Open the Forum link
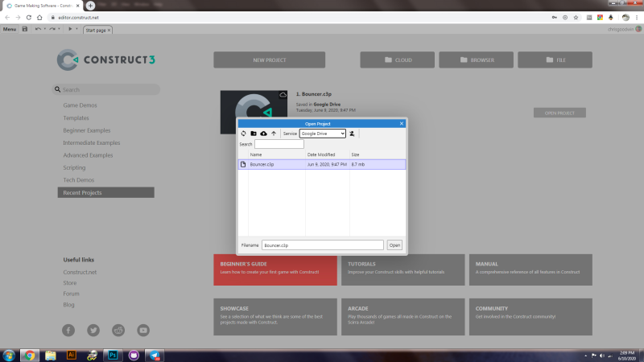This screenshot has width=644, height=362. tap(71, 294)
